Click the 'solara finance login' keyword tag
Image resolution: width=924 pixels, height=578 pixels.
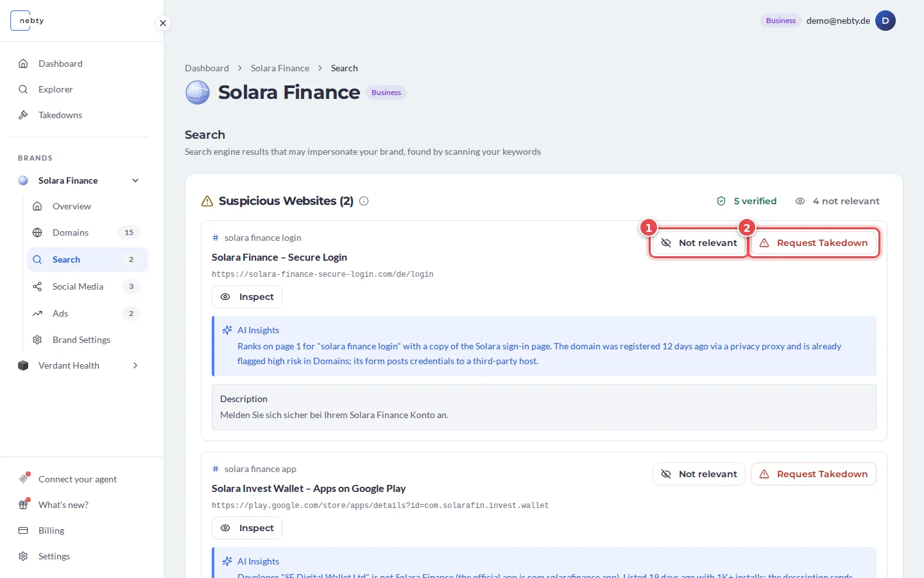pos(257,238)
